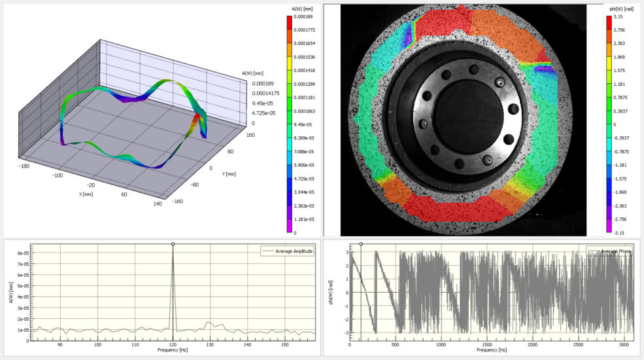Viewport: 644px width, 360px height.
Task: Click the frequency marker on the phase spectrum
Action: pyautogui.click(x=361, y=244)
